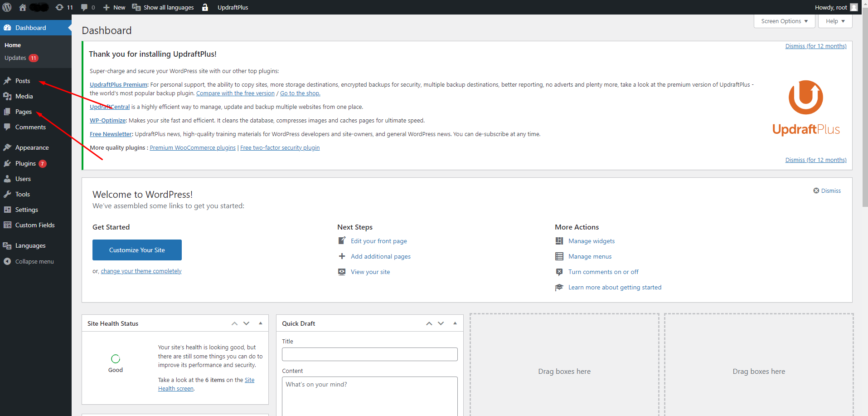Click the Go to the shop link
Image resolution: width=868 pixels, height=416 pixels.
click(x=300, y=93)
